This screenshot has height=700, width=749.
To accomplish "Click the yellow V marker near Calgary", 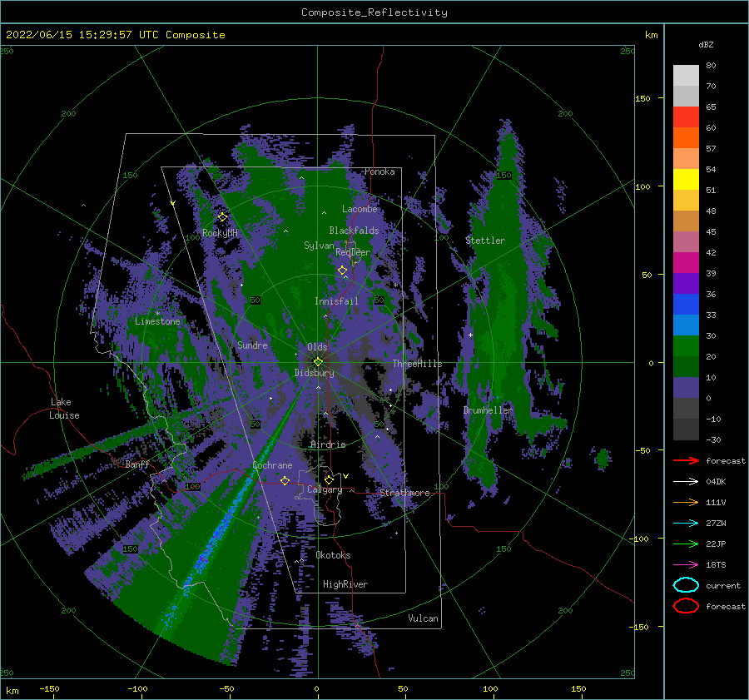I will [x=346, y=476].
